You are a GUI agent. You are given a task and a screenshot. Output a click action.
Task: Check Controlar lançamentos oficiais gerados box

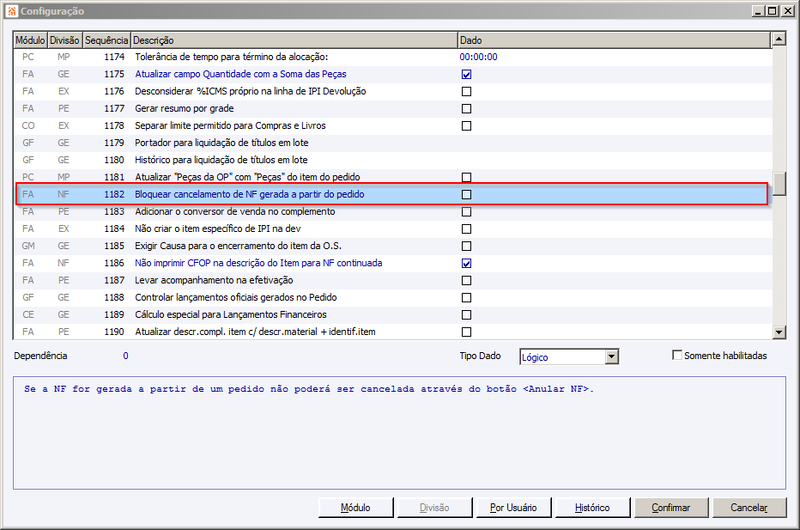coord(466,298)
